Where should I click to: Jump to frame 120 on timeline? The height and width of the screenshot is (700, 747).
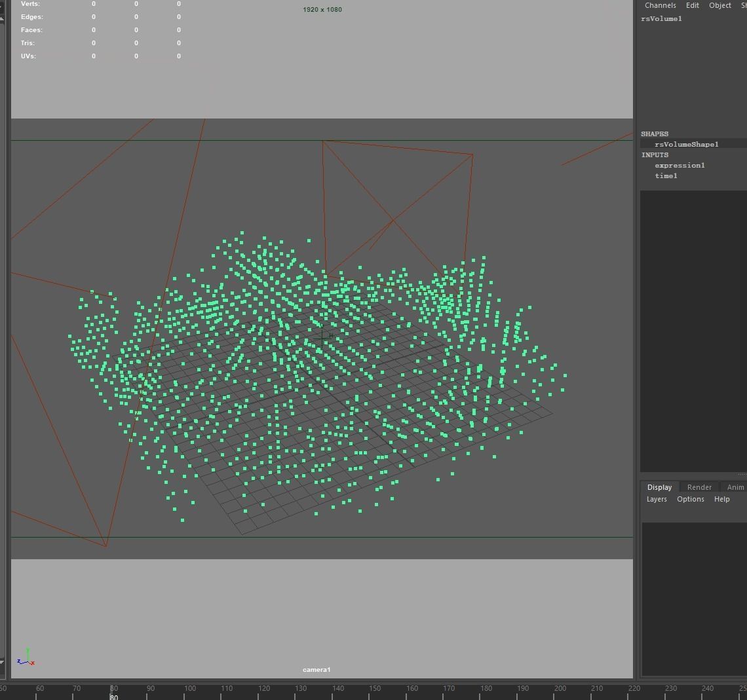pos(264,688)
